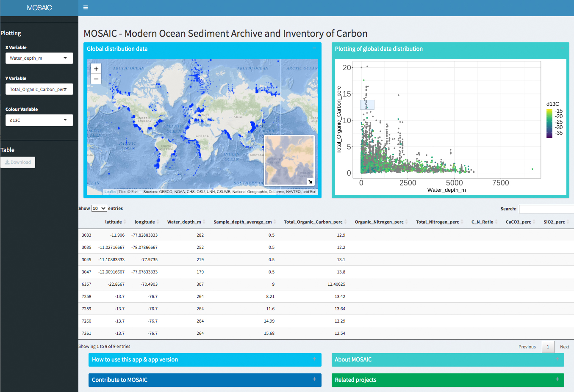Collapse the Global distribution data box
The image size is (574, 392).
(314, 48)
